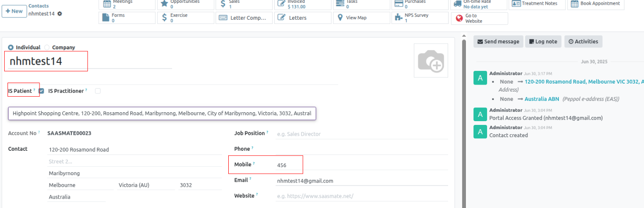Open the Activities tab in chatter
The height and width of the screenshot is (208, 644).
[583, 41]
